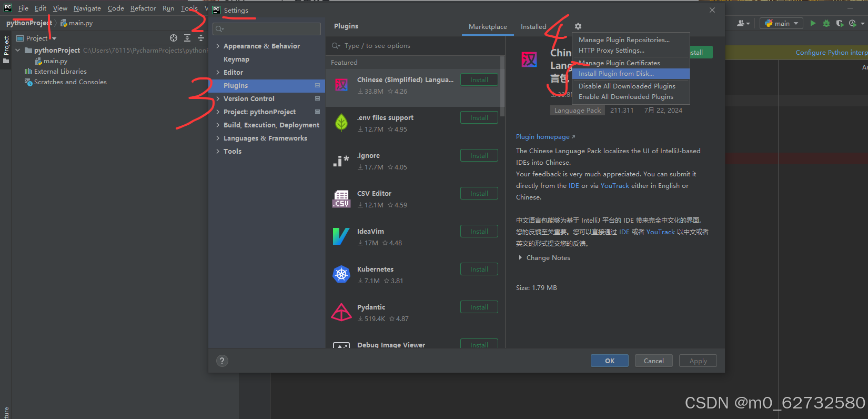Open the Project view dropdown
Viewport: 868px width, 419px height.
[36, 38]
